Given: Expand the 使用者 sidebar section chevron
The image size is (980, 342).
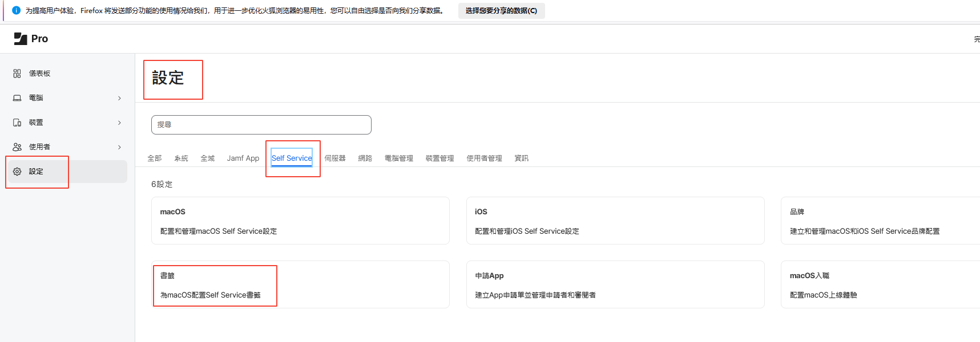Looking at the screenshot, I should click(119, 147).
